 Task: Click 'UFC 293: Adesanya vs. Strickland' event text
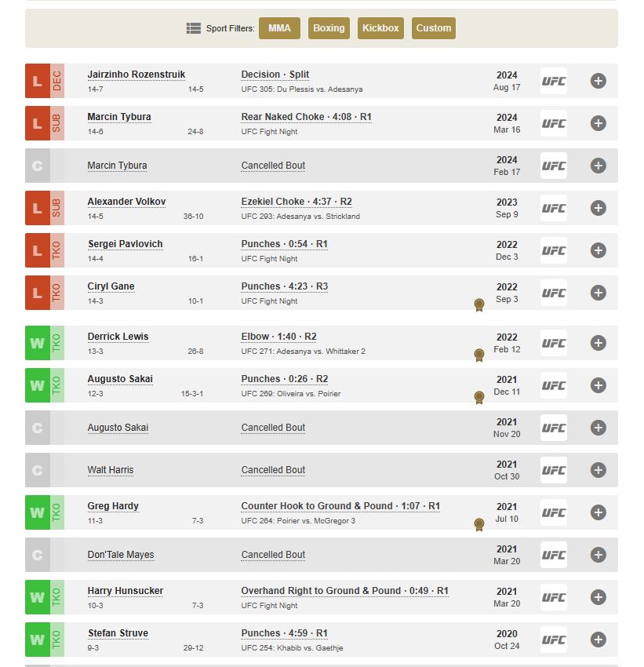point(300,217)
